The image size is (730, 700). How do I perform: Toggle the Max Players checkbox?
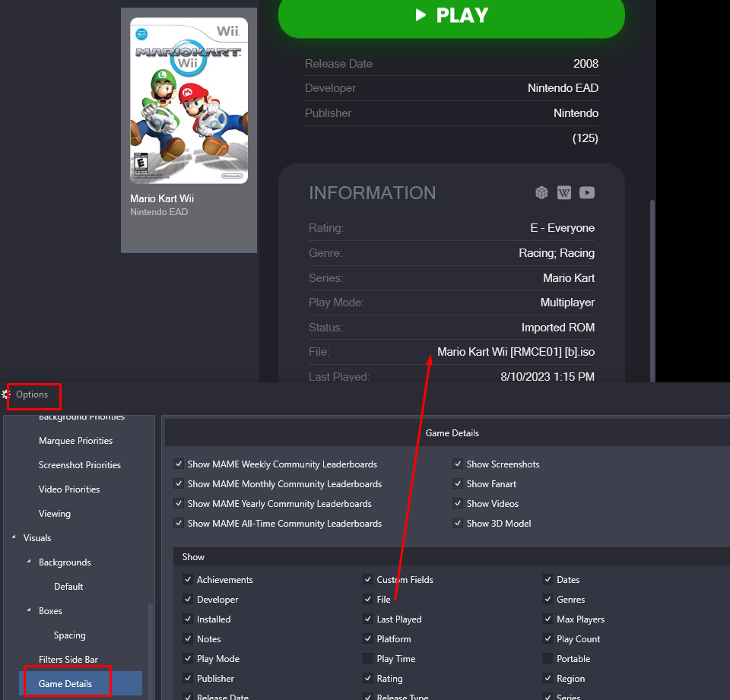pos(548,619)
